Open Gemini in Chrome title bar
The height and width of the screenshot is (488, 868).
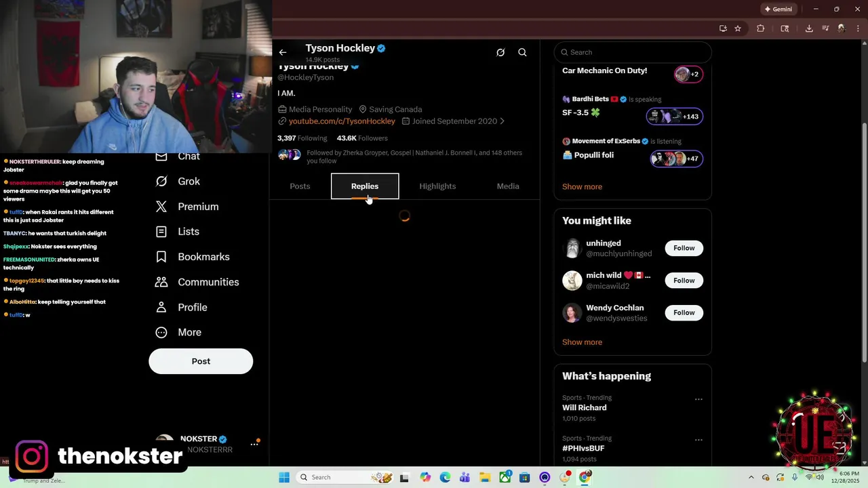pyautogui.click(x=778, y=9)
